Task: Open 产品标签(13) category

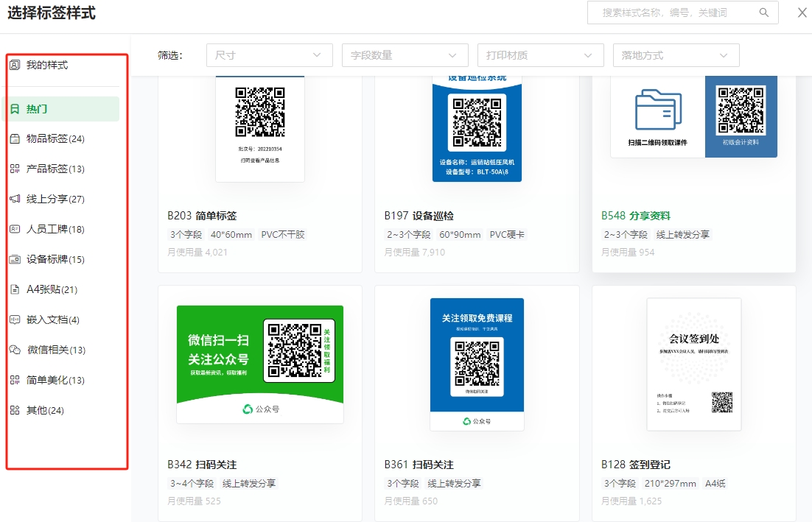Action: click(55, 169)
